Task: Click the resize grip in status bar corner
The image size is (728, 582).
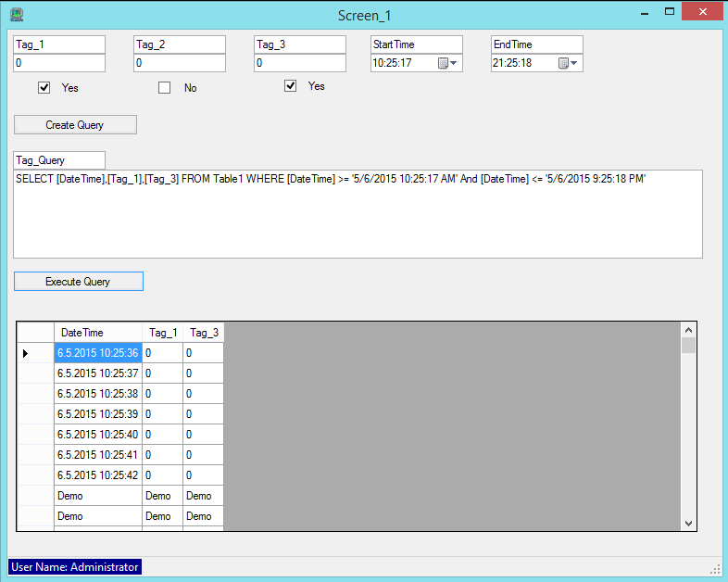Action: coord(714,568)
